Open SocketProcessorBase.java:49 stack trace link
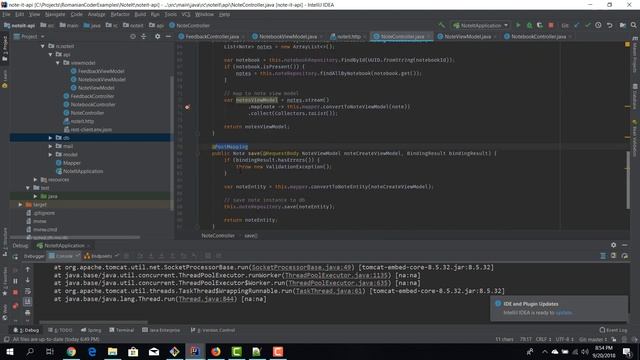Image resolution: width=640 pixels, height=360 pixels. click(x=302, y=267)
